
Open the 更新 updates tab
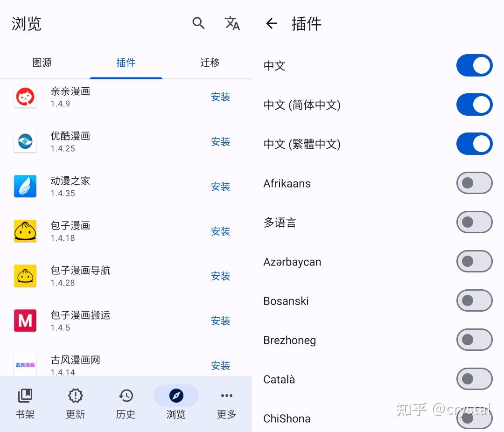[x=75, y=404]
